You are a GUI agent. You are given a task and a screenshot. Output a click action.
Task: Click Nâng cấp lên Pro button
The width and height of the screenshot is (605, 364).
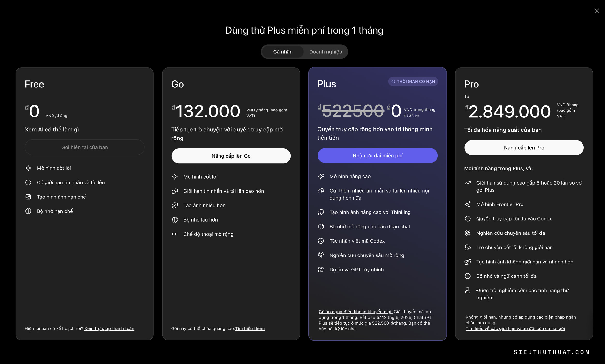click(524, 147)
